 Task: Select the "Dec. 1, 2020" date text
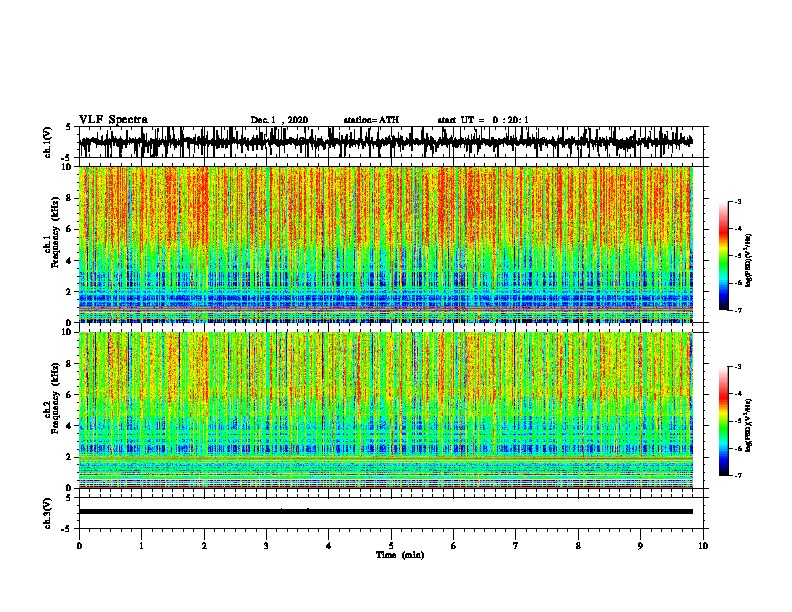tap(279, 120)
